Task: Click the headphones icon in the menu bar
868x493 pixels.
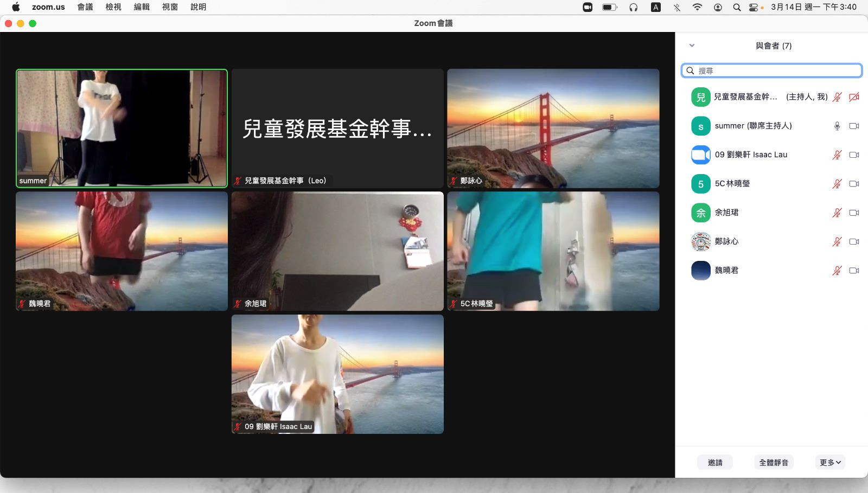Action: 633,7
